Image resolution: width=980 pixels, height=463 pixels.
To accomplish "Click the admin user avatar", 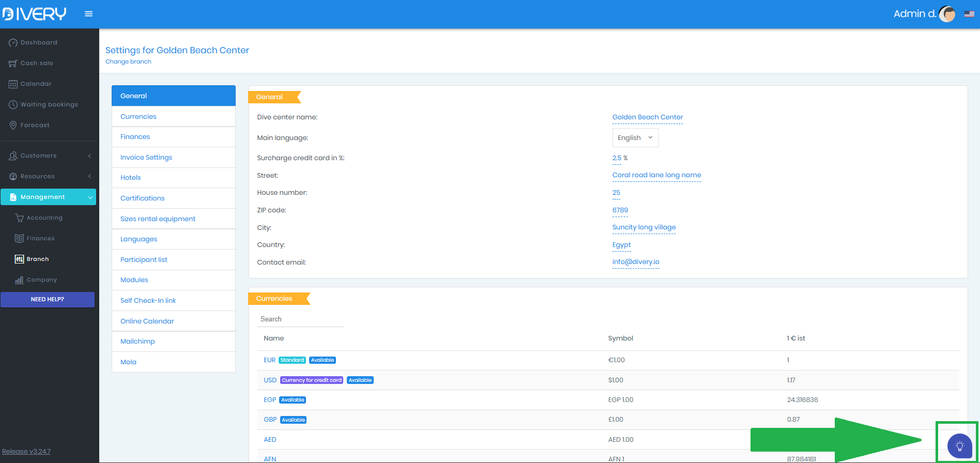I will tap(947, 14).
